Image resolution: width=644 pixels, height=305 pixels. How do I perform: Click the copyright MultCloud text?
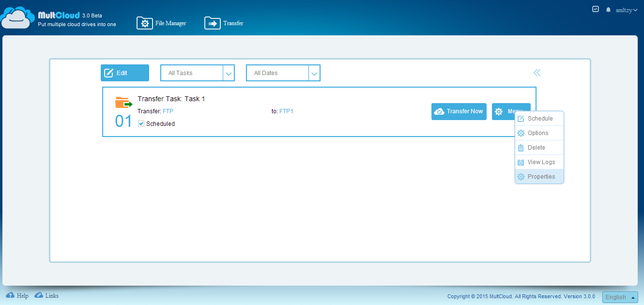(521, 296)
